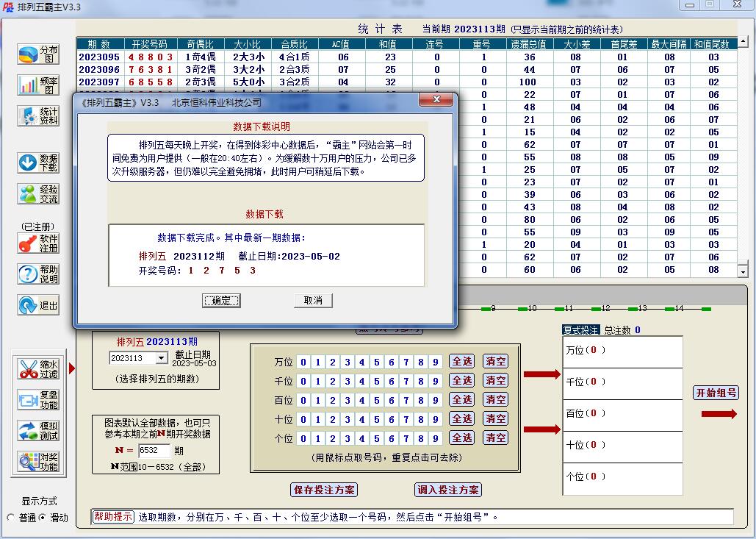Open the 复盘功能 replay function

37,397
